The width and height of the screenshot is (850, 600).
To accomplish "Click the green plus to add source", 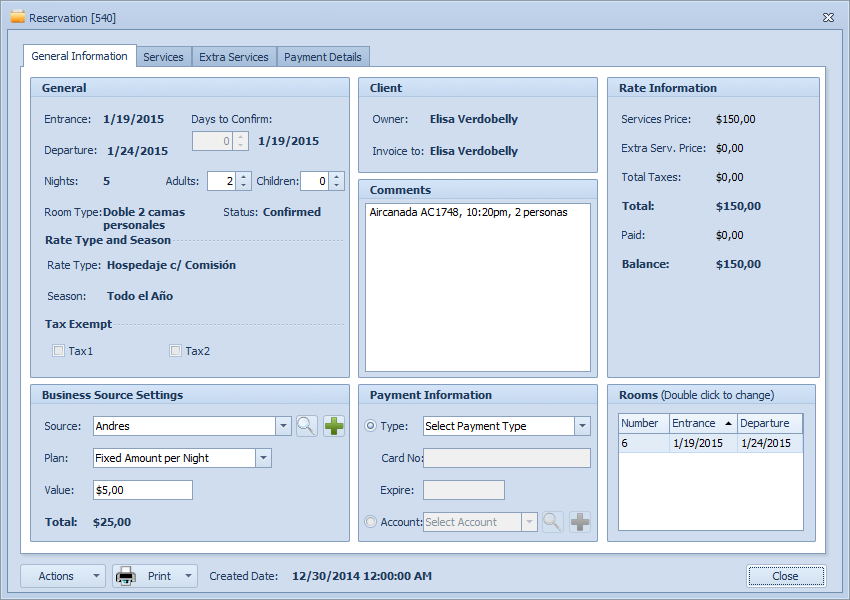I will pos(334,426).
